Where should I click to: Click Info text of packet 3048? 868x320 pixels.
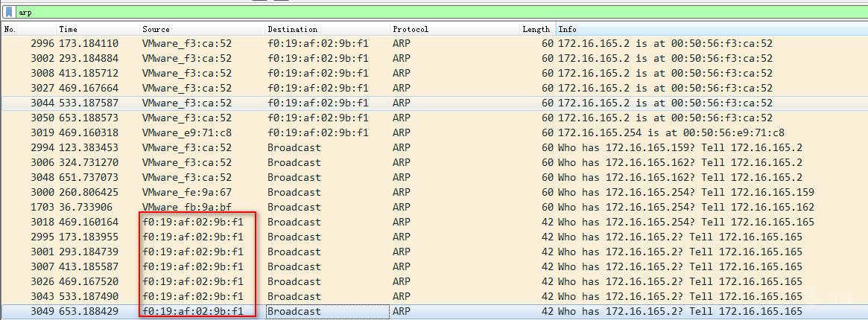[679, 177]
